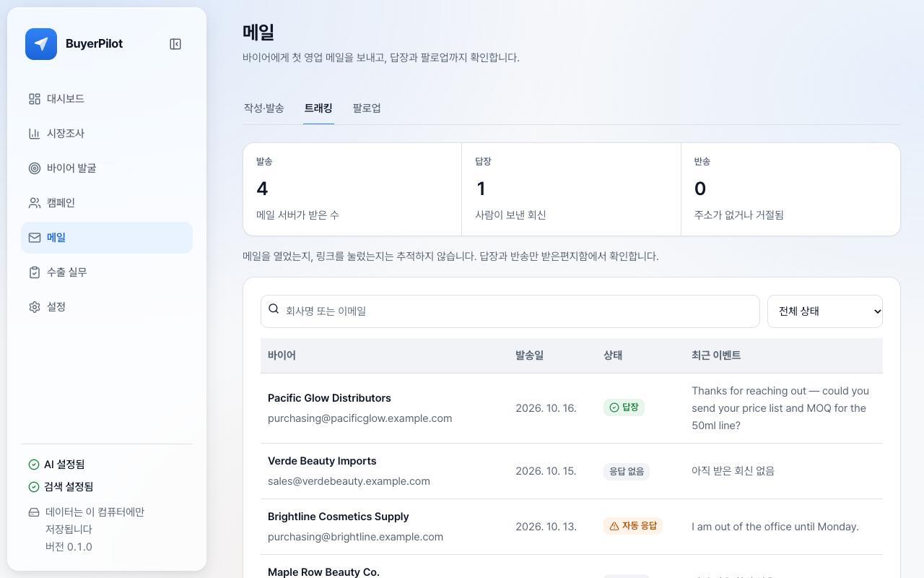924x578 pixels.
Task: Navigate to 바이어 발굴
Action: click(x=107, y=168)
